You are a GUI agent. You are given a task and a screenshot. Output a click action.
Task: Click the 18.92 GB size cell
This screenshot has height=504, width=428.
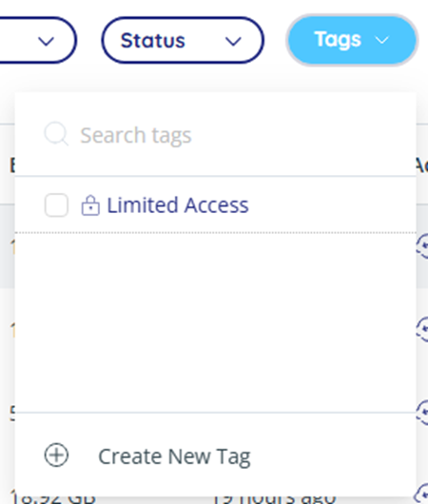pos(53,498)
